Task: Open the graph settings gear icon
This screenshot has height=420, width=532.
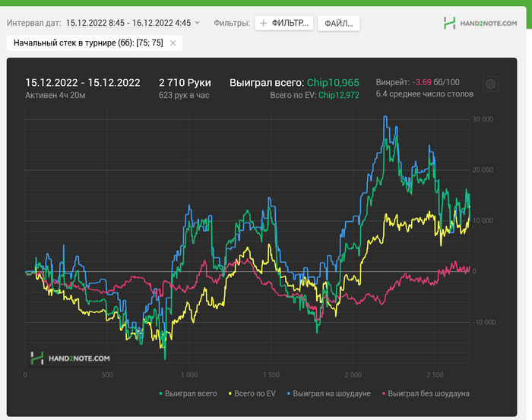Action: [x=490, y=84]
